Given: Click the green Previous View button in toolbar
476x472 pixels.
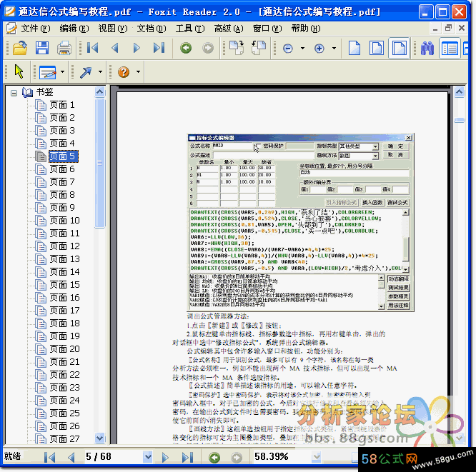Looking at the screenshot, I should (x=186, y=48).
